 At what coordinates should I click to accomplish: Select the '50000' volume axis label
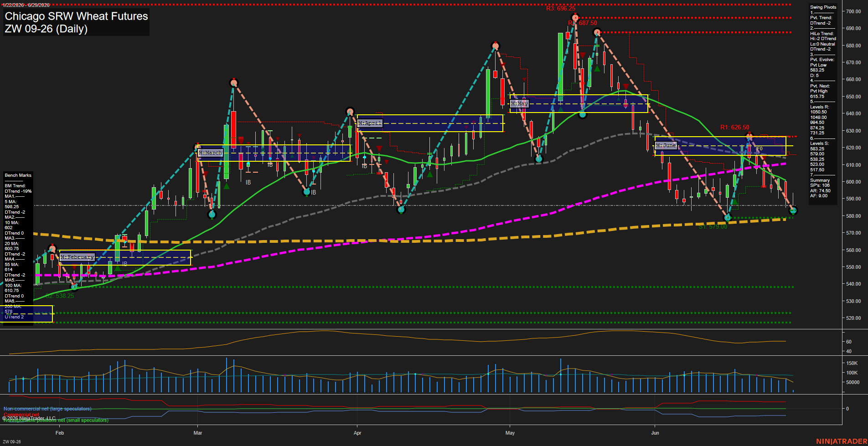(853, 382)
